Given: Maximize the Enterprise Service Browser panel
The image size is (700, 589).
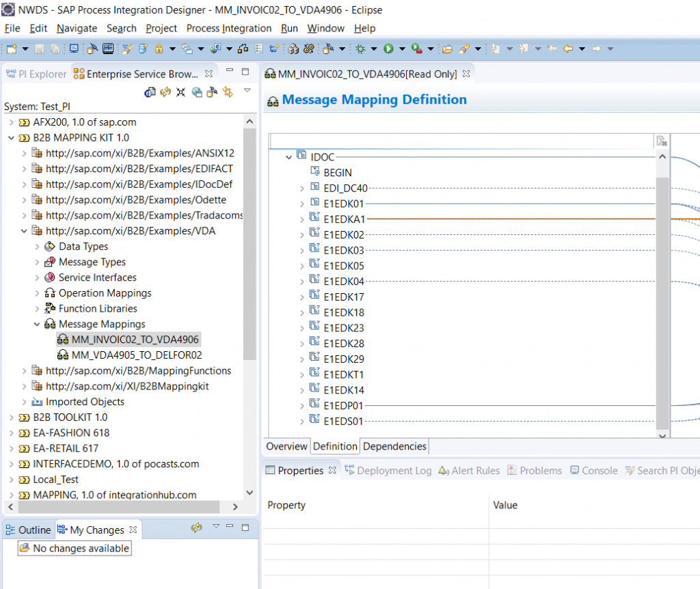Looking at the screenshot, I should click(x=245, y=71).
